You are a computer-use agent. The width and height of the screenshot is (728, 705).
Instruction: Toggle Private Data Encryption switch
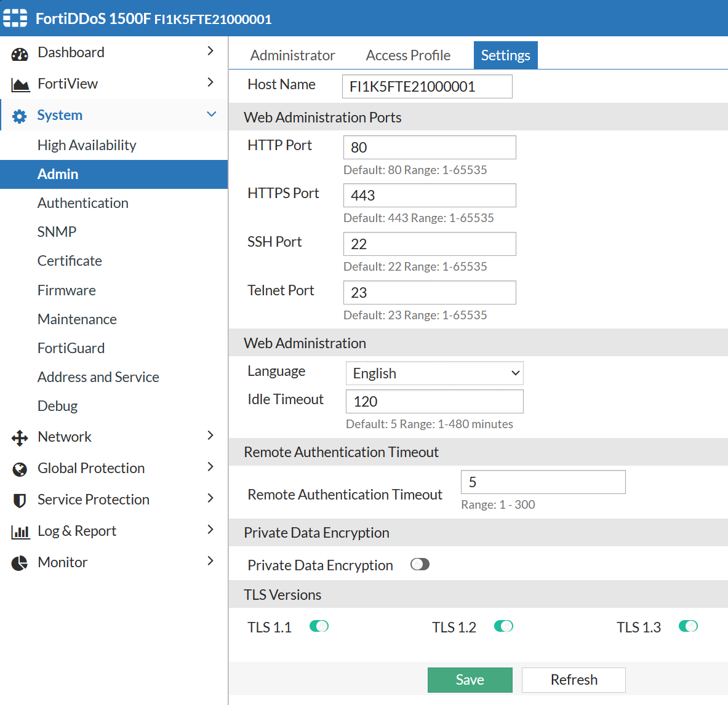[x=420, y=564]
